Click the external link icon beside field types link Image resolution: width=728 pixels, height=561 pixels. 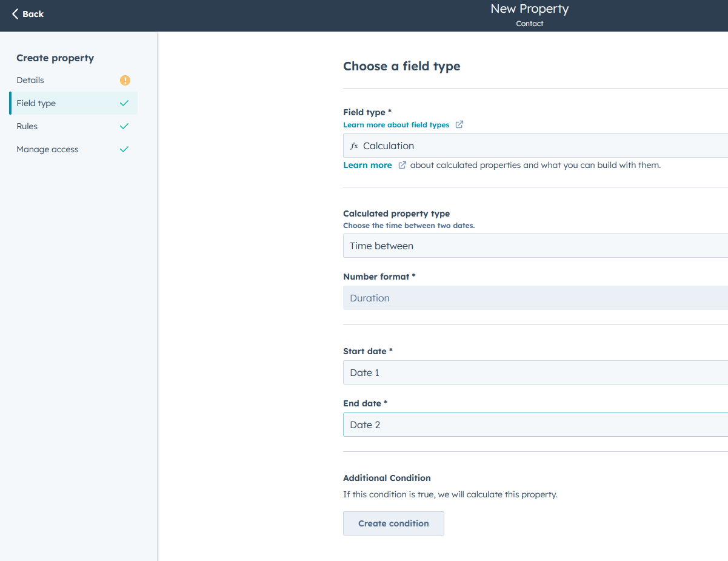point(459,124)
